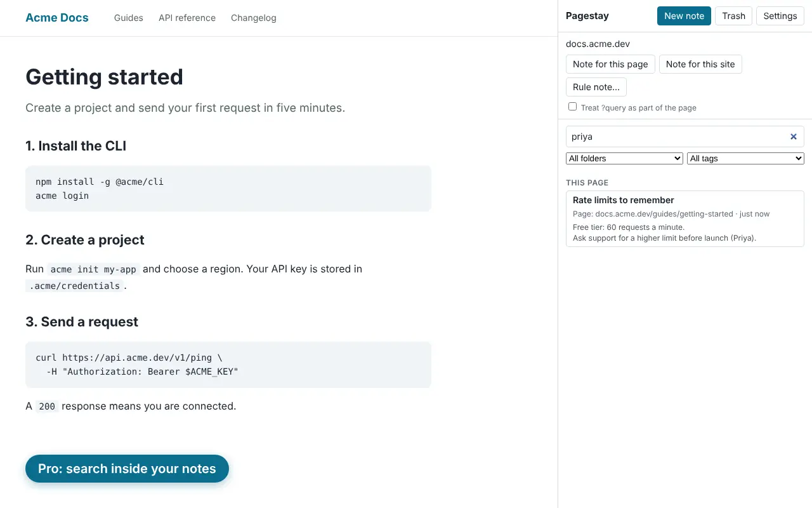The width and height of the screenshot is (812, 508).
Task: Click the Pagestay panel title
Action: coord(587,16)
